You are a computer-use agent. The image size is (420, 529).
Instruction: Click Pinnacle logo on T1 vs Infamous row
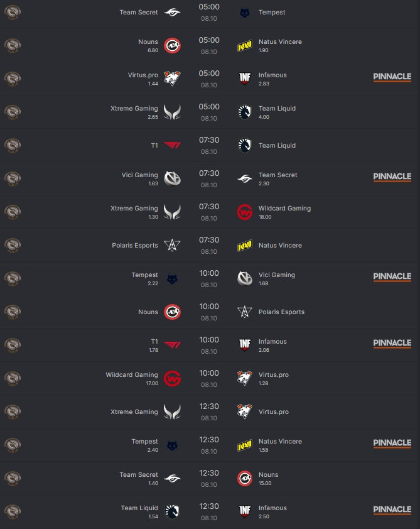click(392, 343)
